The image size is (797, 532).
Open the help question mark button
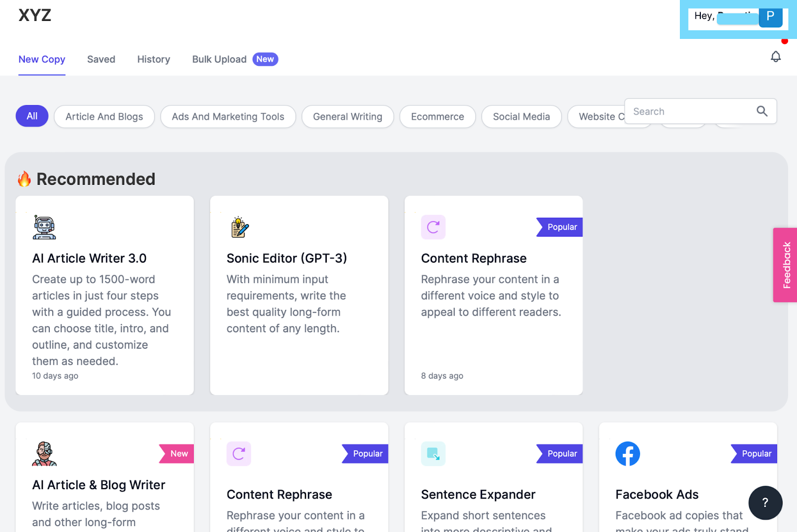(765, 503)
